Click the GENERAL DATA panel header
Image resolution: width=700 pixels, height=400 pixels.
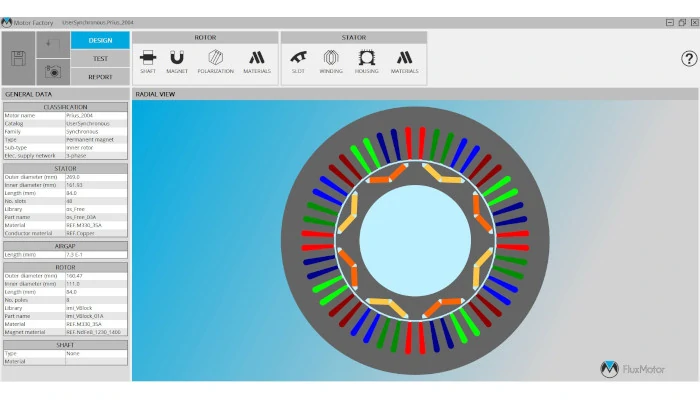[x=66, y=94]
